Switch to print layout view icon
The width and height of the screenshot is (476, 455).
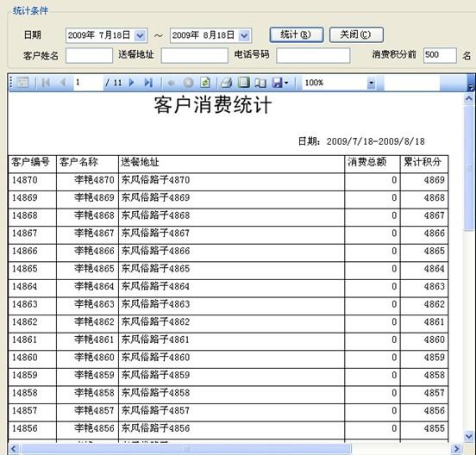[x=243, y=83]
